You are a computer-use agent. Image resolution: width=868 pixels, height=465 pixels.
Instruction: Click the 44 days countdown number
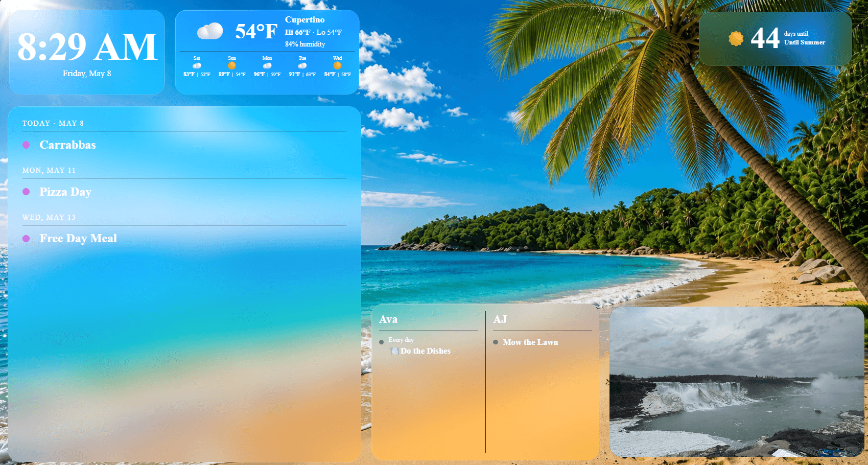tap(765, 38)
